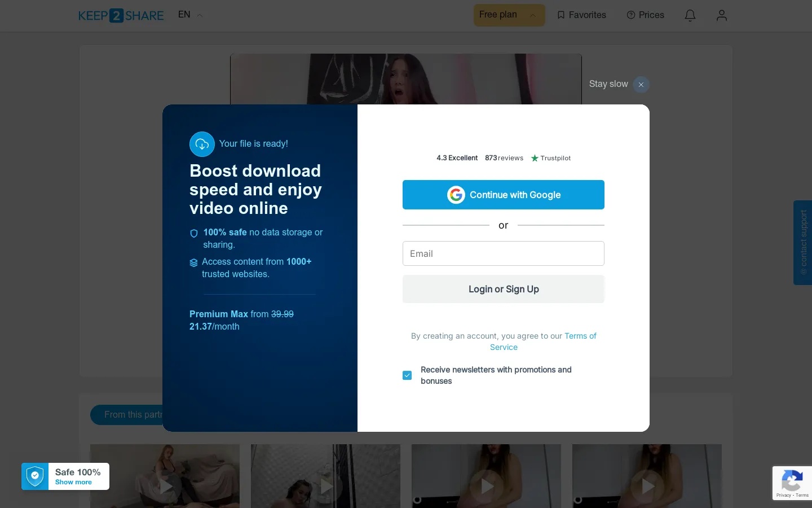Open the user account icon

click(x=722, y=15)
